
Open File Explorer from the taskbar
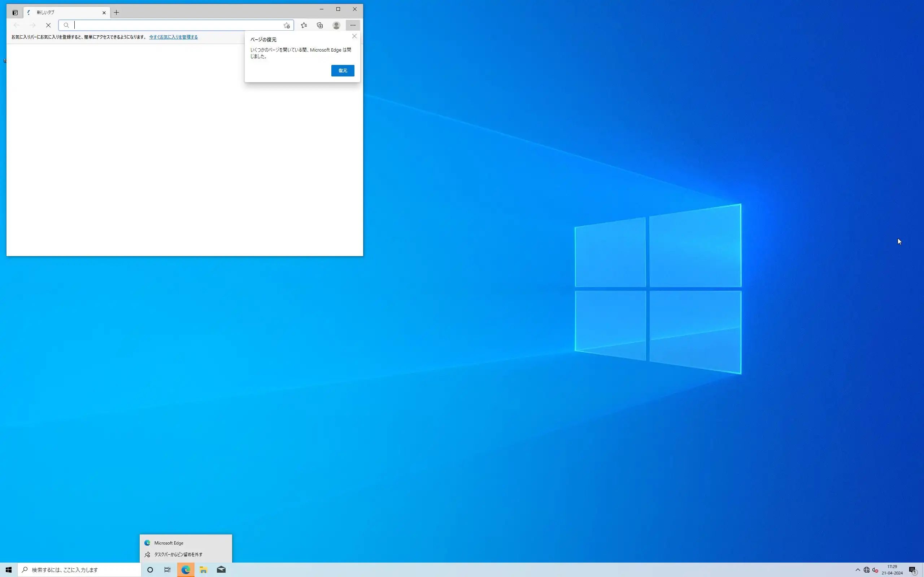(x=203, y=570)
